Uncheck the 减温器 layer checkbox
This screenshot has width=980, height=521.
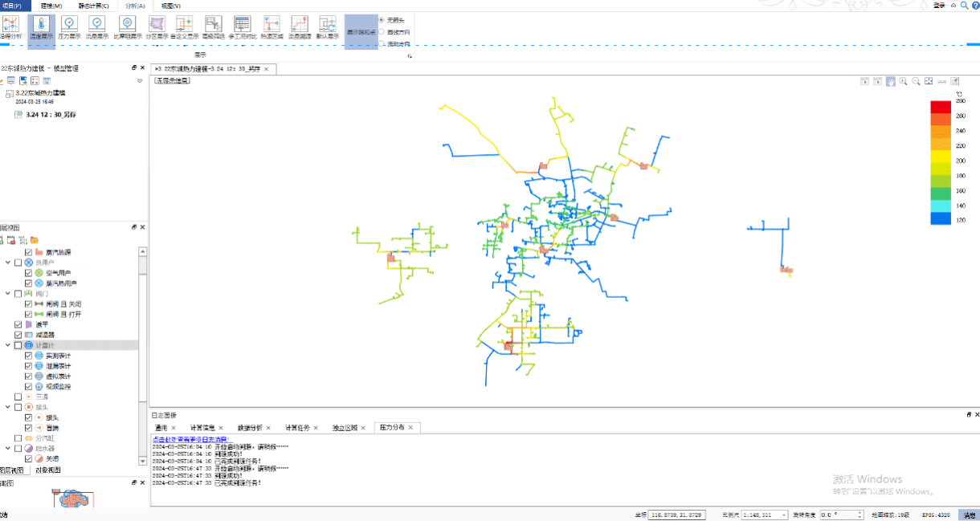coord(18,335)
